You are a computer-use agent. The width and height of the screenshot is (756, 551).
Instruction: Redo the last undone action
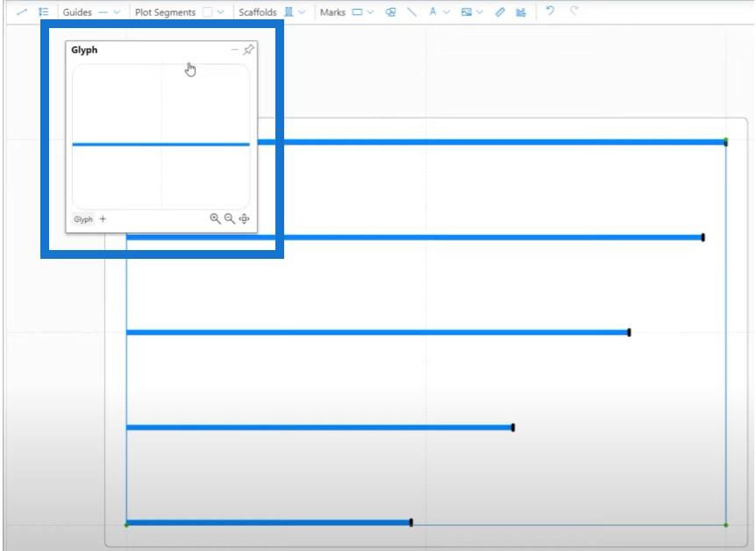574,11
